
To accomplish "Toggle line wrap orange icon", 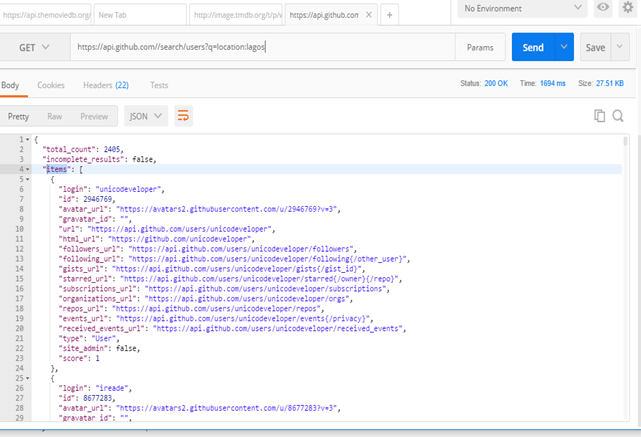I will [183, 116].
